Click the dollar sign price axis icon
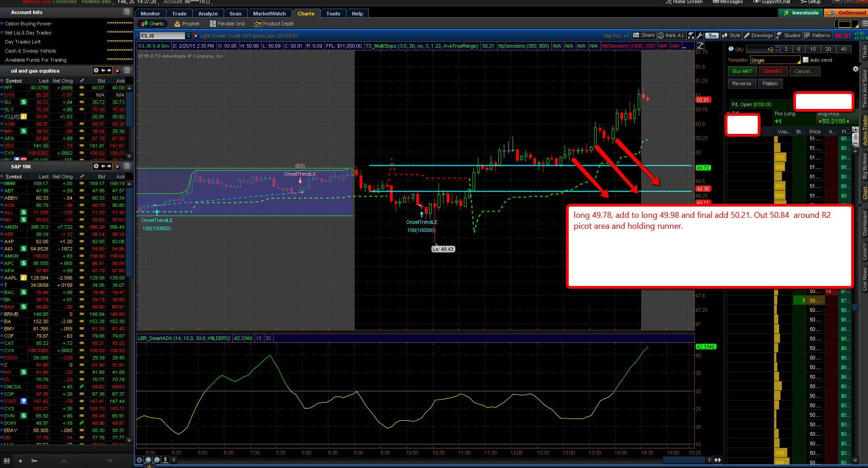 click(x=166, y=460)
